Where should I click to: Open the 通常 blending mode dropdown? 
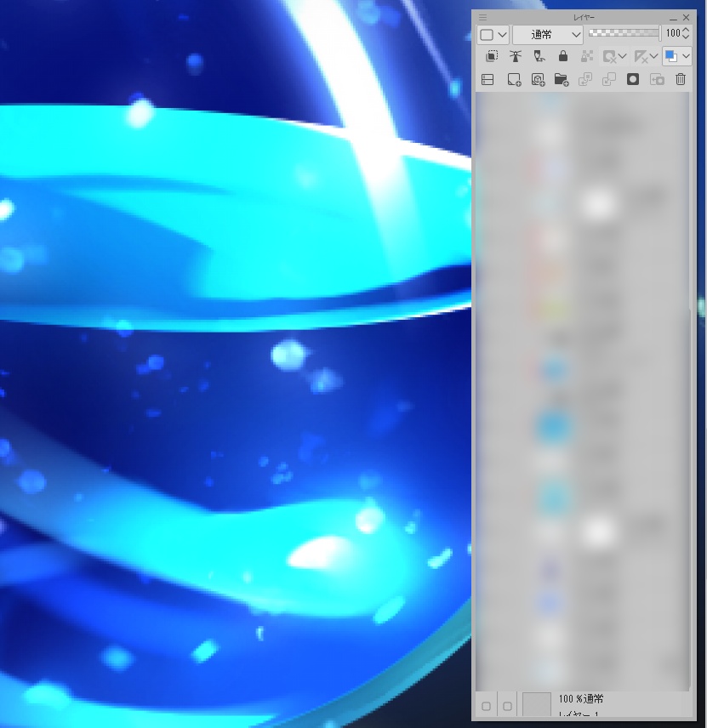click(548, 35)
